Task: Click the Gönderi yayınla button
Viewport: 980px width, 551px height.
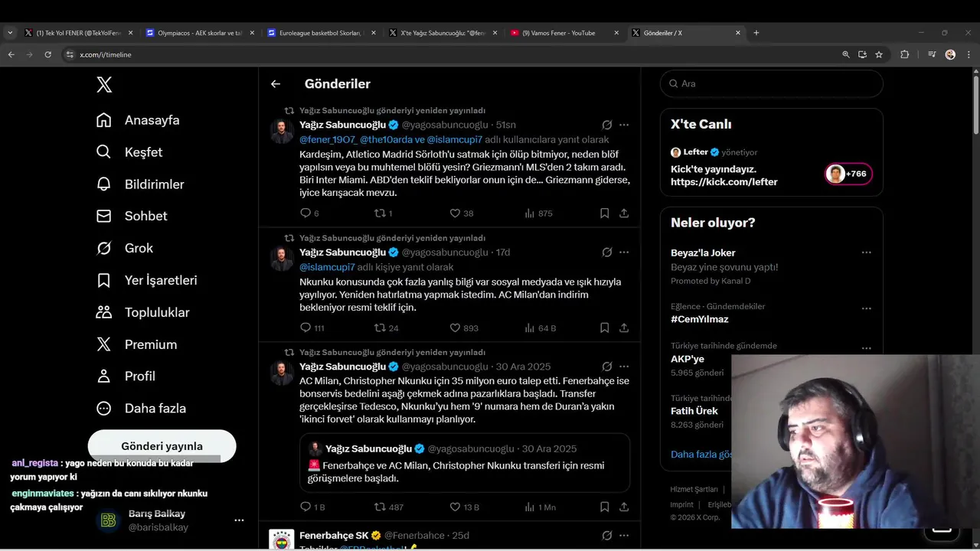Action: point(162,446)
